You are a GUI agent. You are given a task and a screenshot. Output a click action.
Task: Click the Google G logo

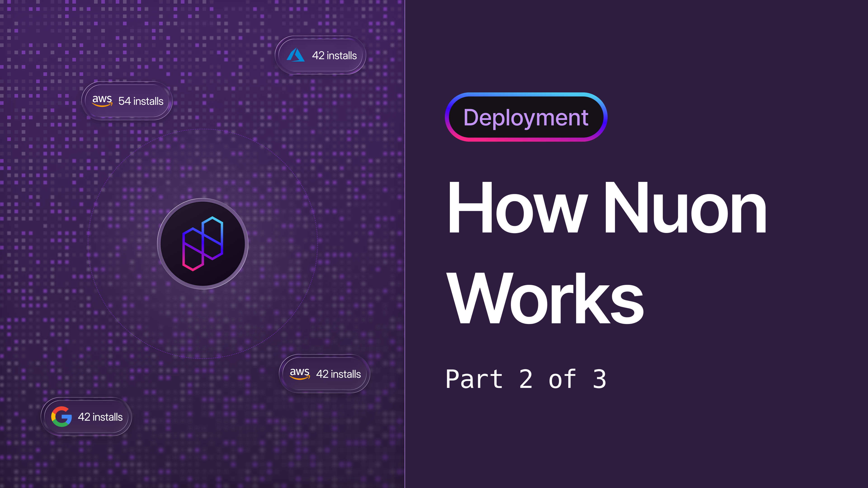[x=62, y=417]
